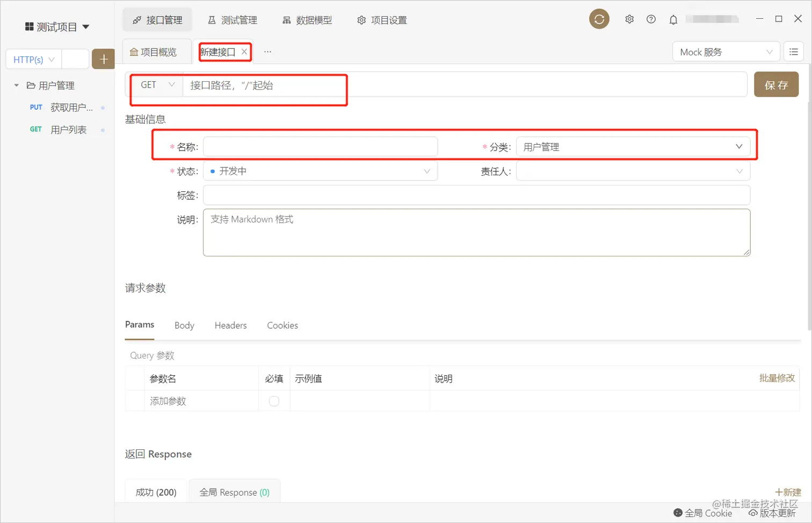Click the list layout icon beside Mock 服务
This screenshot has width=812, height=523.
tap(794, 52)
